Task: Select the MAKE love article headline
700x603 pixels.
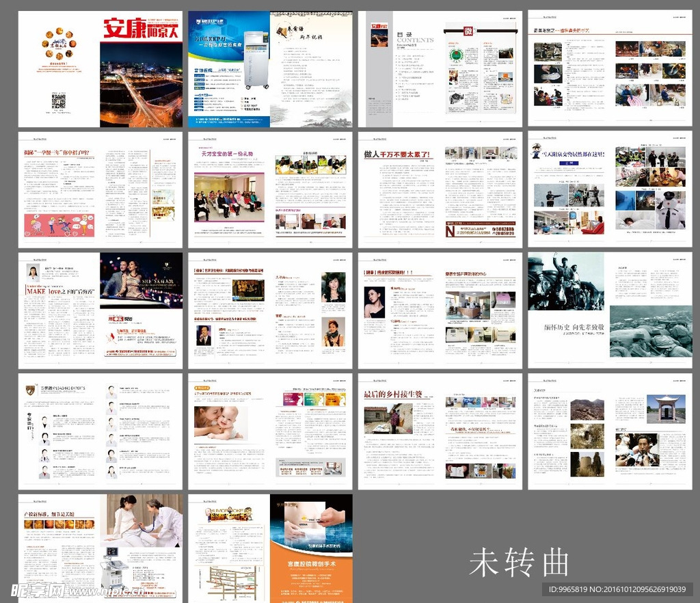Action: pyautogui.click(x=60, y=291)
